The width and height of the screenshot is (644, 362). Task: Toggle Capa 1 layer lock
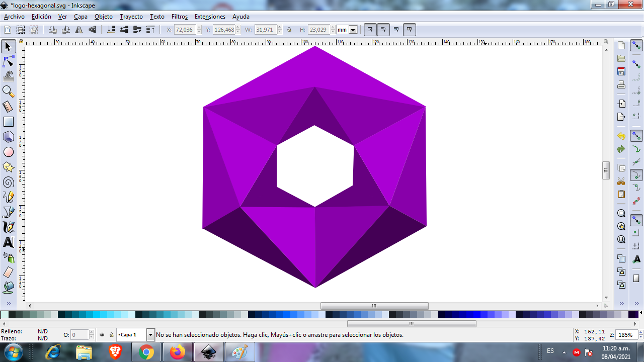click(111, 334)
